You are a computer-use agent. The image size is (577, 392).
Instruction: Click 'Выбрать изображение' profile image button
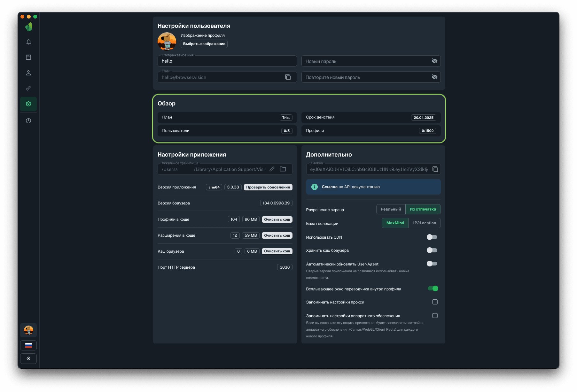coord(204,44)
